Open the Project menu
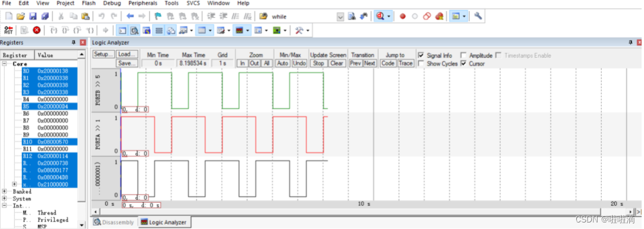The width and height of the screenshot is (644, 229). click(65, 4)
